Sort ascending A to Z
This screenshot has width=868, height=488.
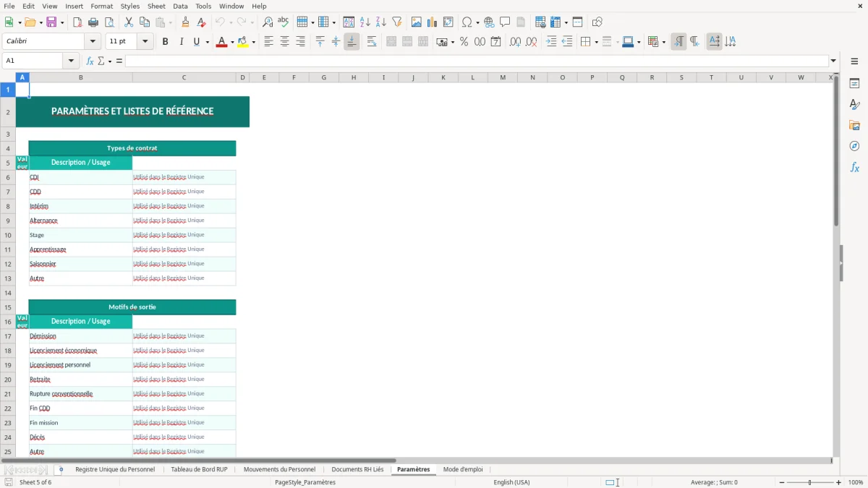365,22
